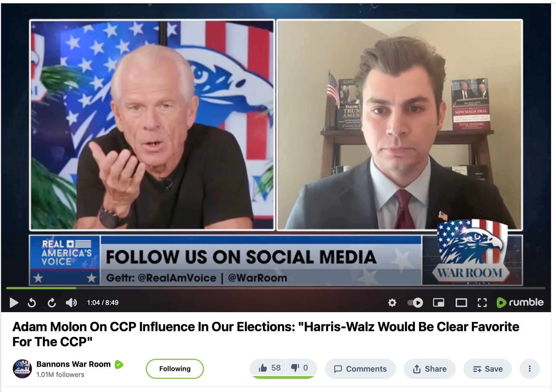Save the video to a playlist
The width and height of the screenshot is (556, 392).
(x=488, y=369)
